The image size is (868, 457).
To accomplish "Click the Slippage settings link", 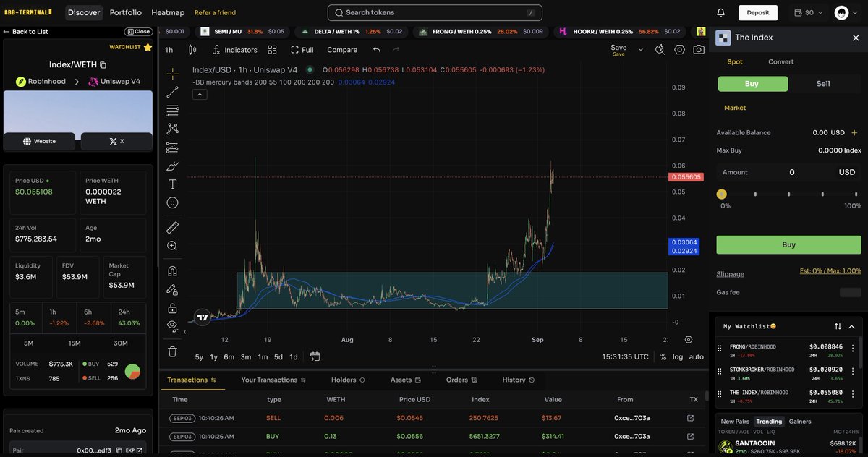I will (x=730, y=274).
